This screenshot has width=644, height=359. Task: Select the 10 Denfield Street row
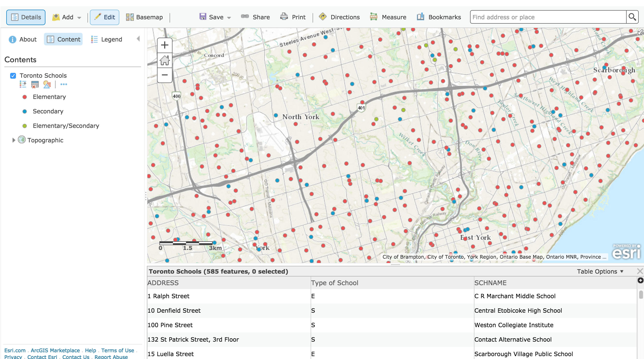point(392,311)
